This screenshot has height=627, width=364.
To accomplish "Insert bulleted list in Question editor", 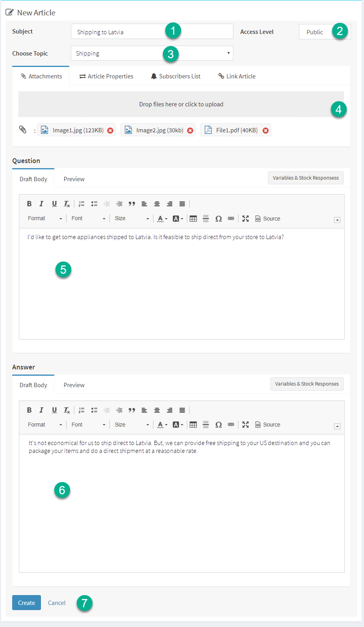I will [94, 204].
